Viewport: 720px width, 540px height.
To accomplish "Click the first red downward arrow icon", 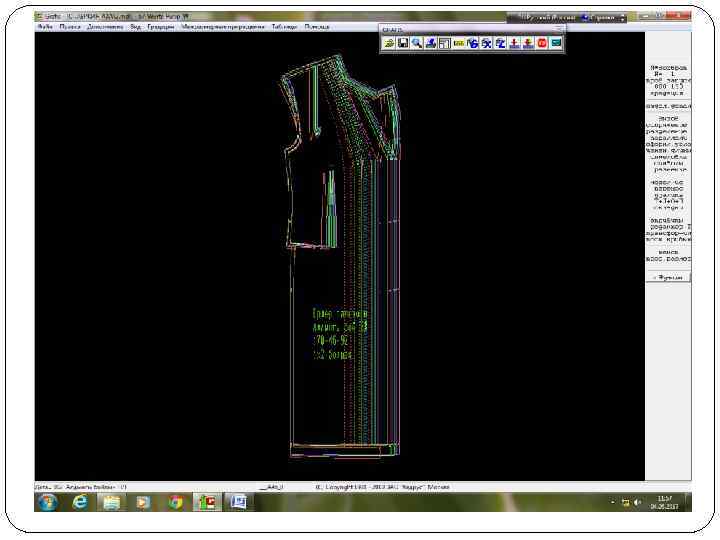I will point(514,43).
